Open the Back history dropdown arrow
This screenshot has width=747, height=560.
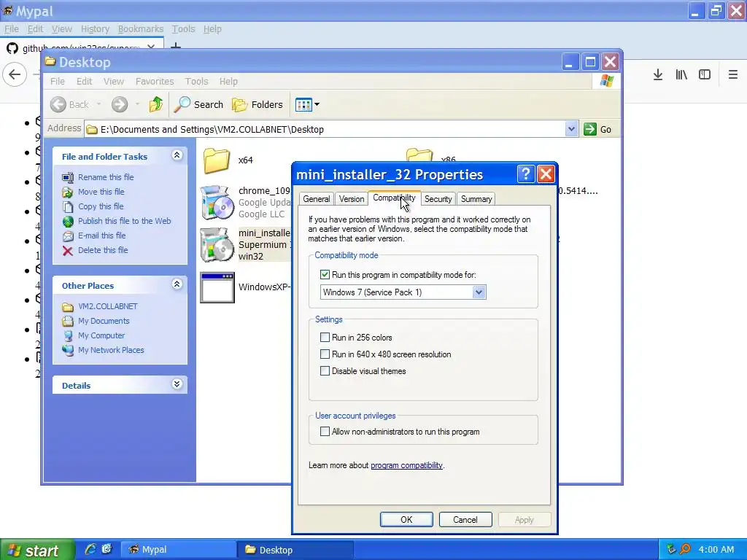pyautogui.click(x=98, y=104)
